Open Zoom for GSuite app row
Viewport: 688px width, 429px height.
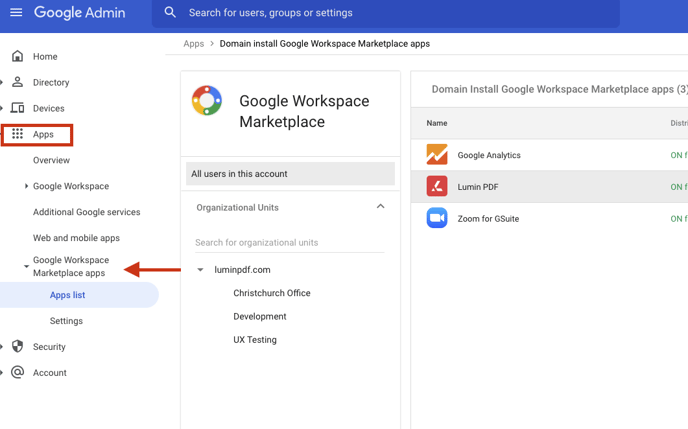pos(549,218)
